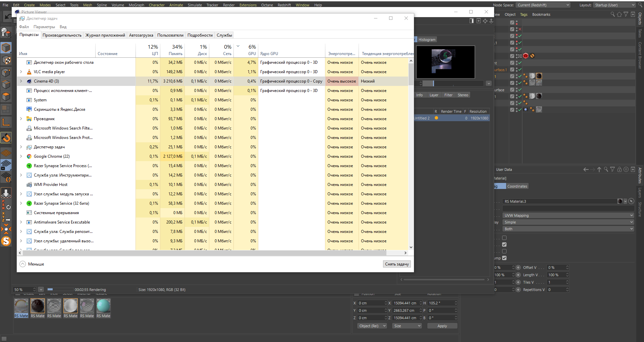Screen dimensions: 644x342
Task: Click the orange S icon in left toolbar
Action: point(6,241)
